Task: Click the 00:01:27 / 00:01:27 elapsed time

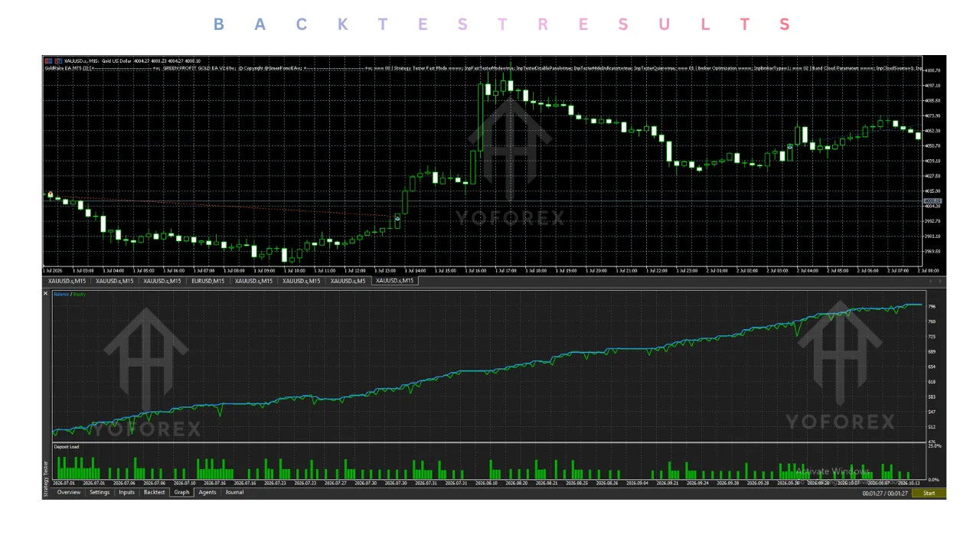Action: [x=885, y=494]
